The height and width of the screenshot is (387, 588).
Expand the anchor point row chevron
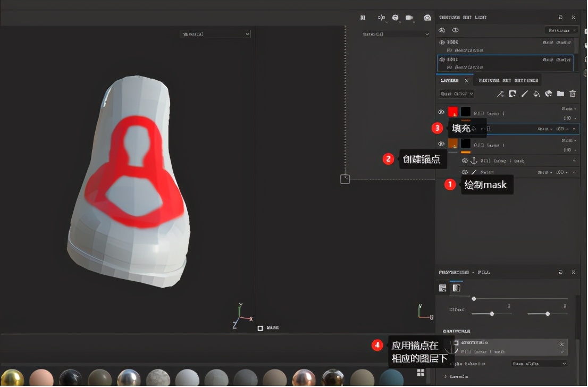click(574, 161)
